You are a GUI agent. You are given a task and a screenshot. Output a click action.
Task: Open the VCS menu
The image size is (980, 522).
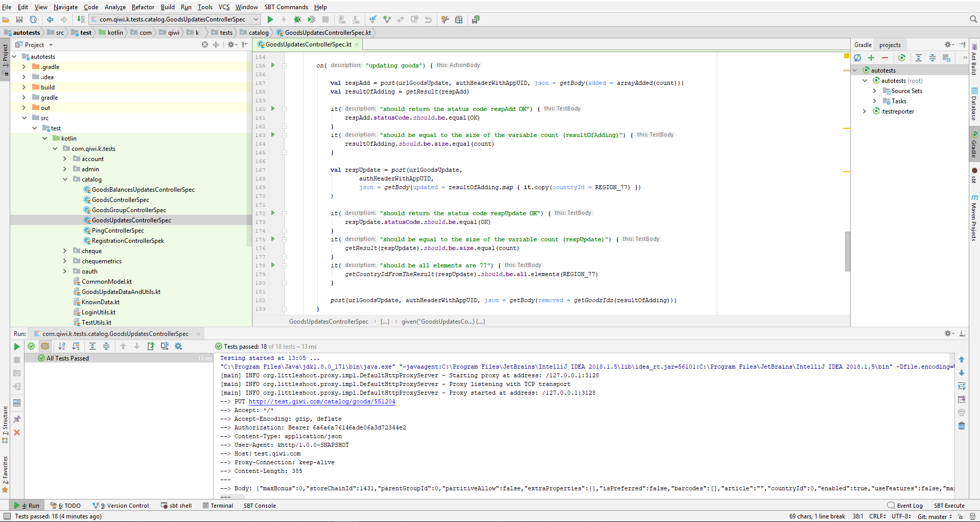tap(224, 7)
